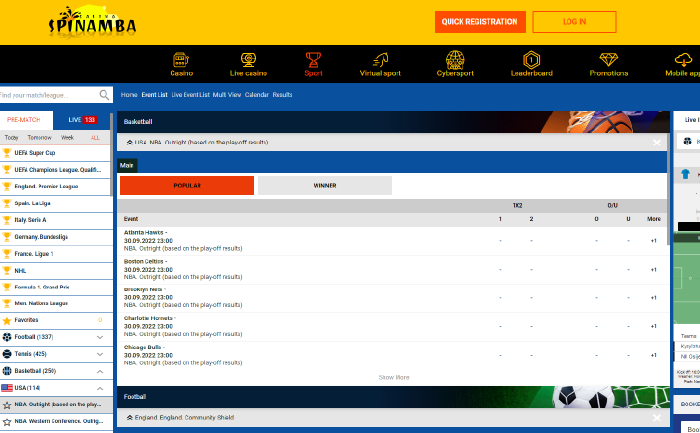The image size is (700, 433).
Task: Click the Spinamba logo
Action: tap(92, 22)
